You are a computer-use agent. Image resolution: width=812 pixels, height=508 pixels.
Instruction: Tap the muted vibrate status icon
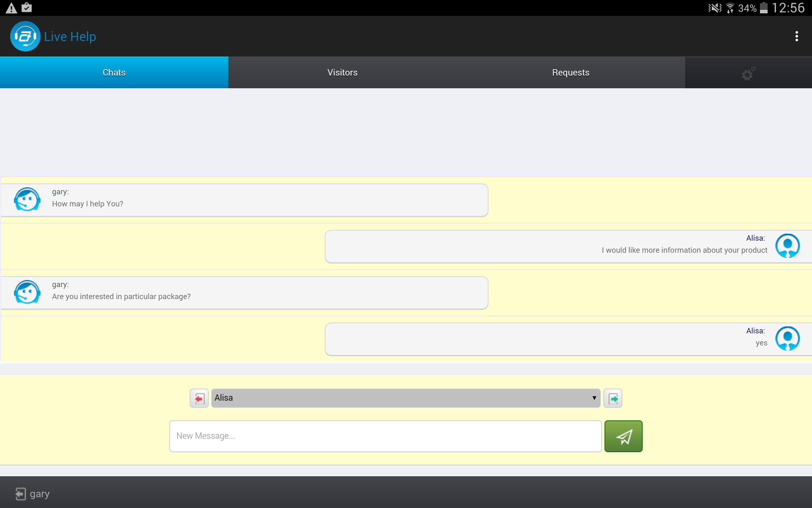click(x=715, y=8)
